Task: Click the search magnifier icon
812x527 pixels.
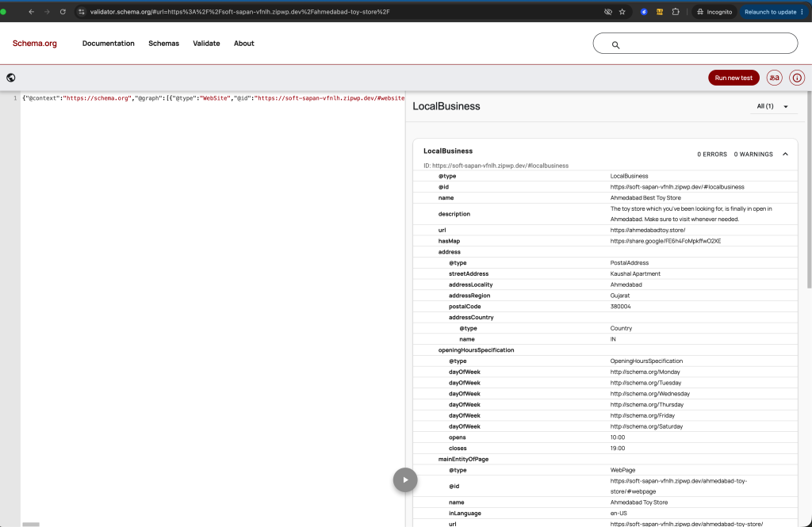Action: coord(615,45)
